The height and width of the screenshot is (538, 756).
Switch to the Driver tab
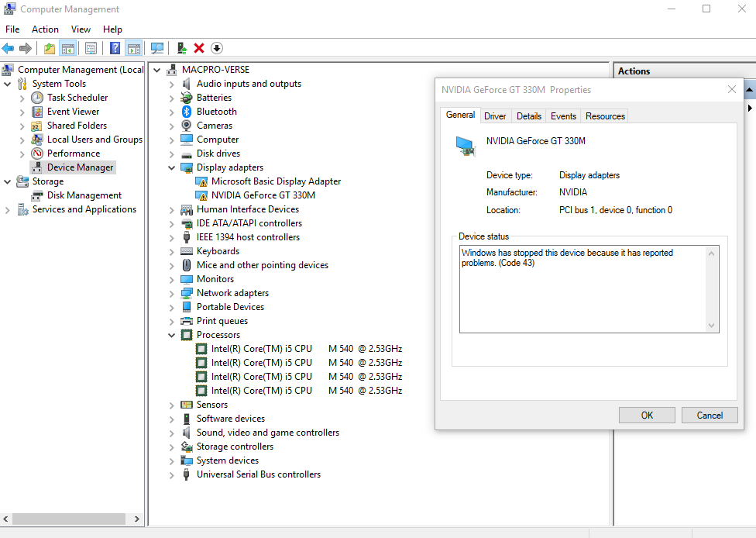495,116
